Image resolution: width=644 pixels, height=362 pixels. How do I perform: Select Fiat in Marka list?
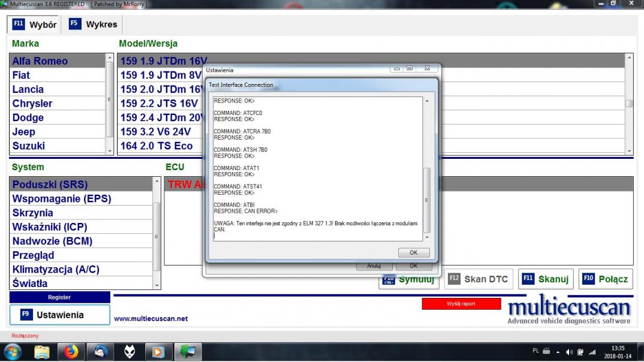(57, 75)
